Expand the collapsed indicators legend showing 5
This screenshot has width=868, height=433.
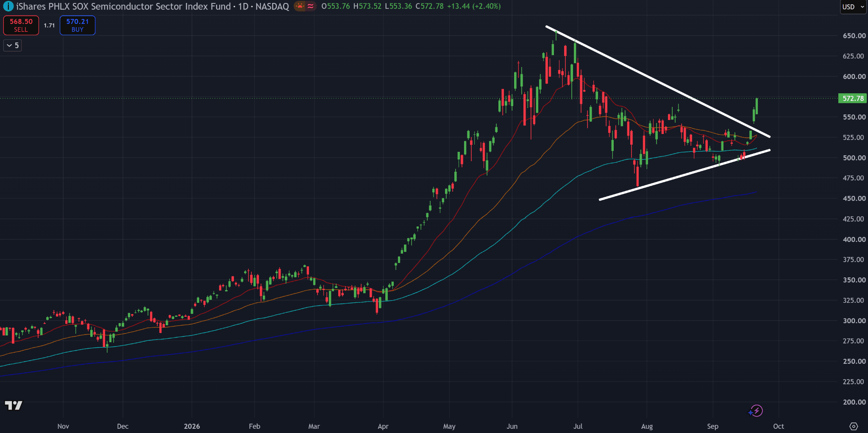[13, 45]
